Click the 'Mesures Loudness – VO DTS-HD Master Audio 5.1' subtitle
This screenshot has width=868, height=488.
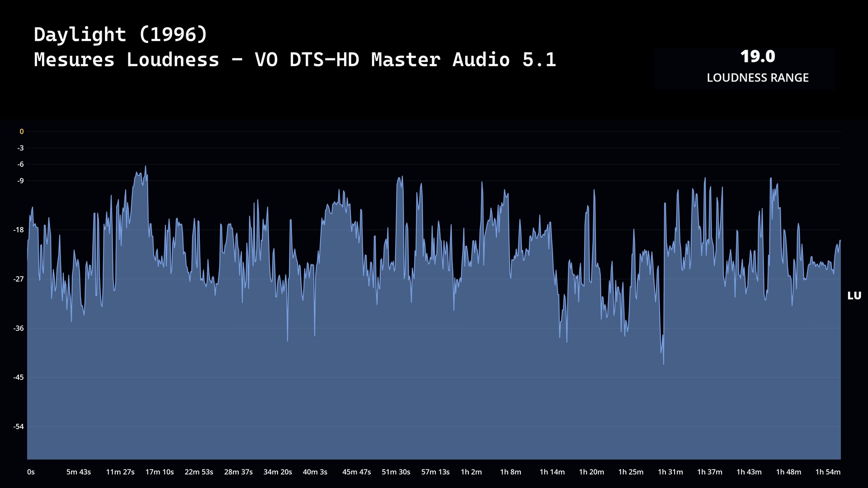click(x=295, y=60)
